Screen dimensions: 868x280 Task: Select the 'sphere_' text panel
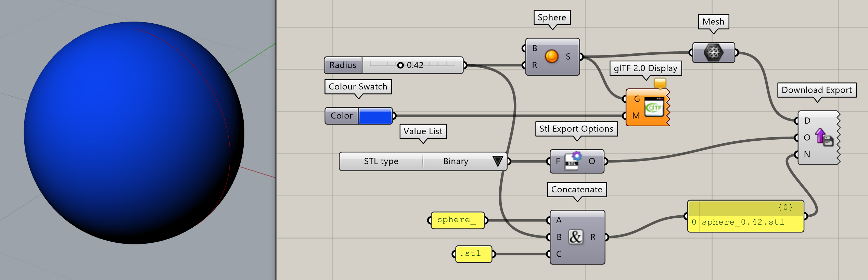(457, 220)
